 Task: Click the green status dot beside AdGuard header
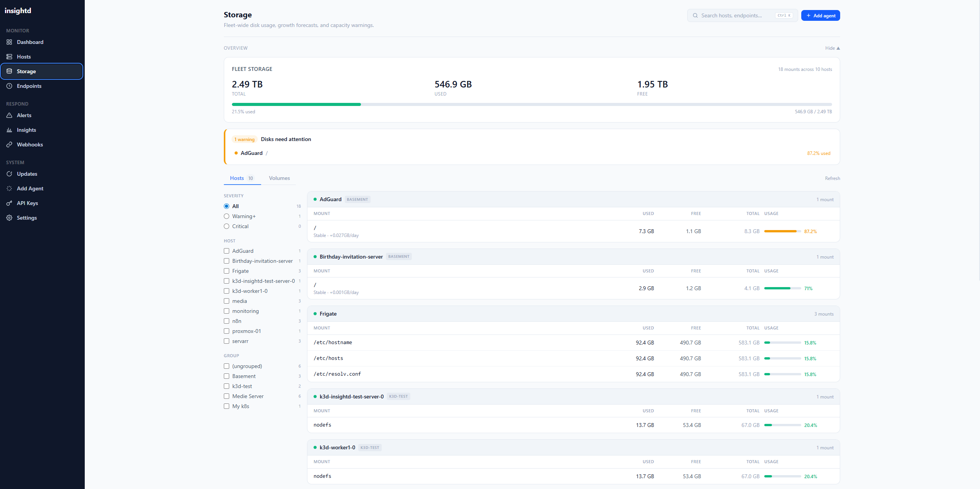[315, 199]
